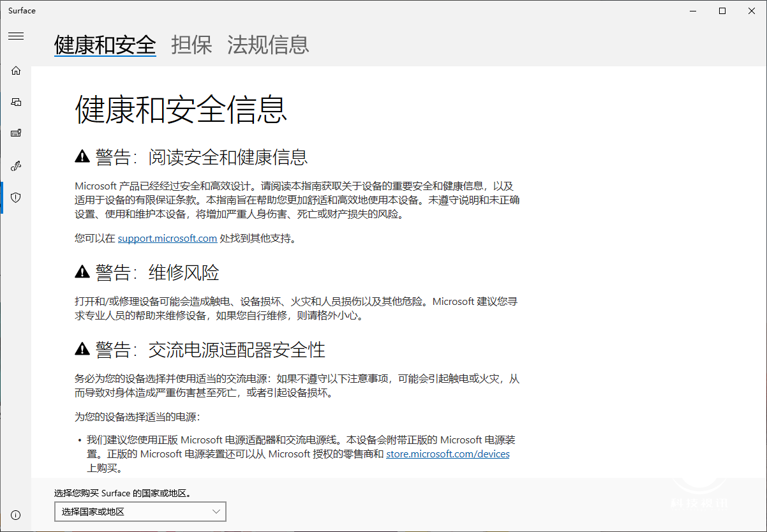Click the 警告：阅读安全和健康信息 heading

[202, 156]
